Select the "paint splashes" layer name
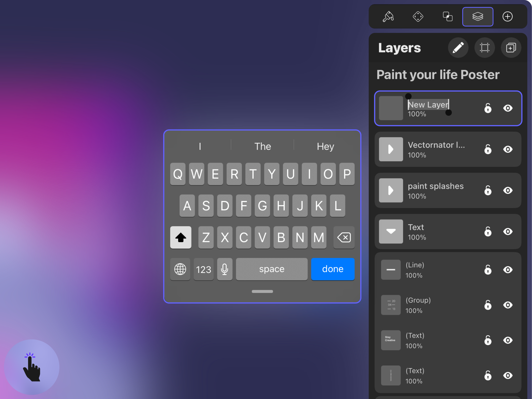 (x=436, y=186)
